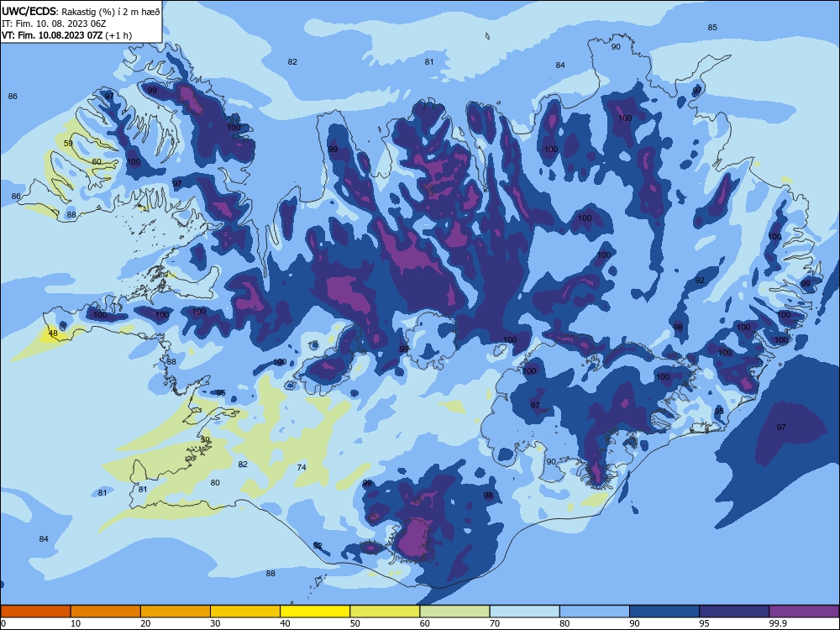Choose the 70–80 pale blue legend swatch
This screenshot has height=630, width=840.
pyautogui.click(x=524, y=612)
